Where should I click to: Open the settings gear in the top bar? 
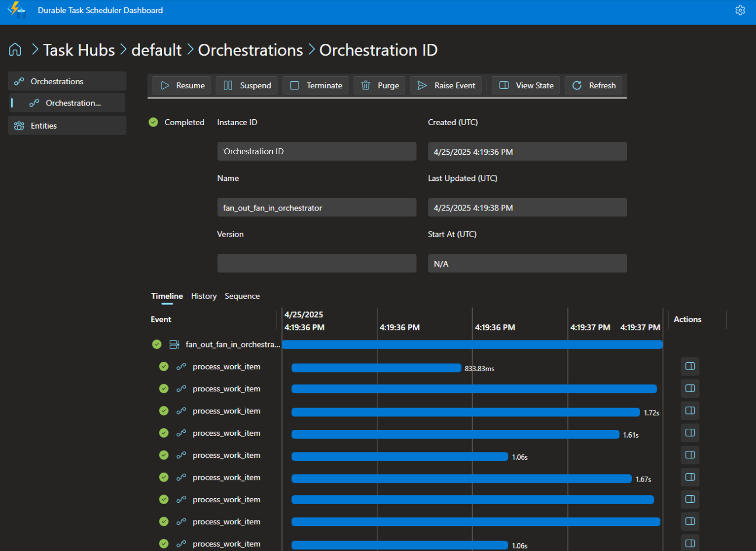pyautogui.click(x=740, y=10)
